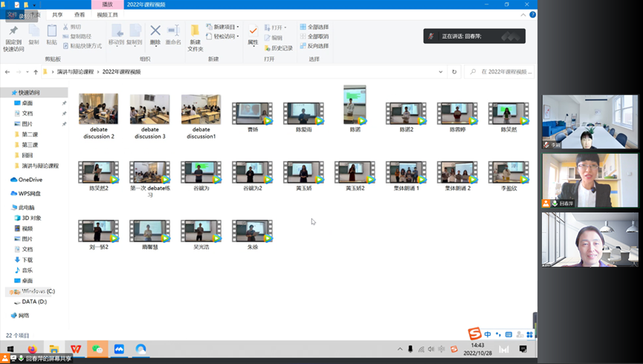Open the Properties (属性) icon
Screen dimensions: 643x364
tap(253, 33)
